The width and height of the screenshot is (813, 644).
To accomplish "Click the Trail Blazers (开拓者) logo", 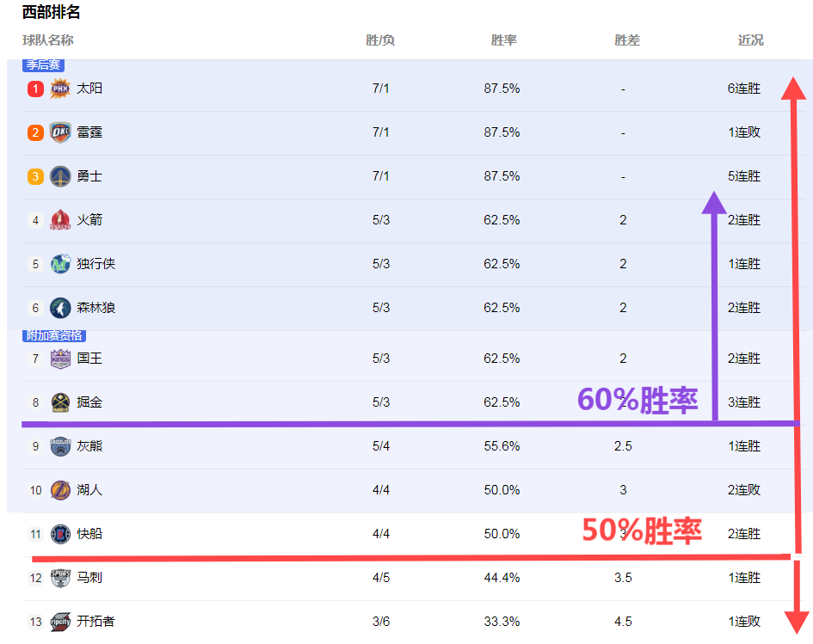I will click(x=59, y=621).
